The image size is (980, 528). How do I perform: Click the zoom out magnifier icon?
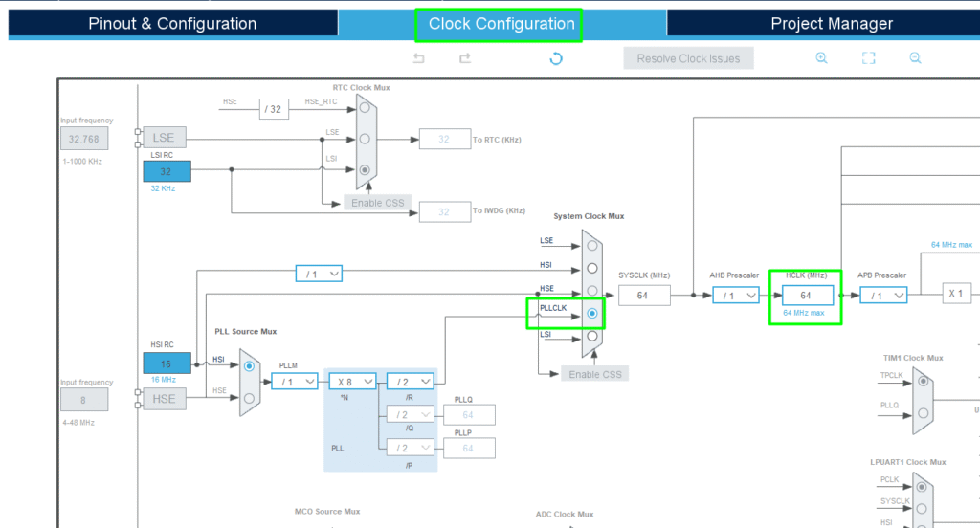pos(915,58)
